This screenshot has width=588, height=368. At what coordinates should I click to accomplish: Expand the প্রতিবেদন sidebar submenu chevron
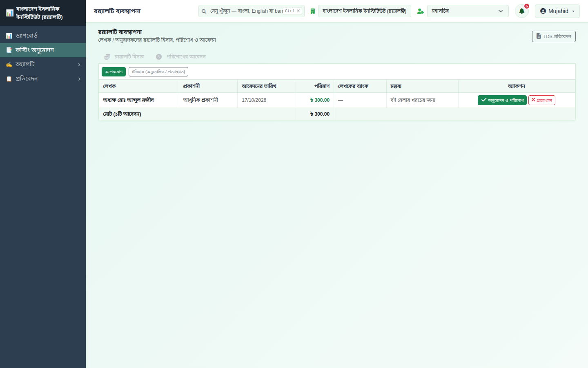(79, 79)
